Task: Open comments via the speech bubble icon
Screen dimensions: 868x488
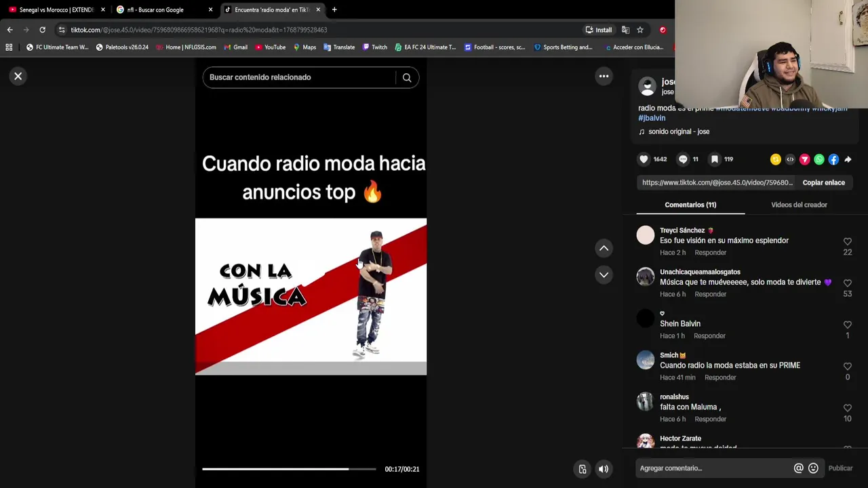Action: point(683,159)
